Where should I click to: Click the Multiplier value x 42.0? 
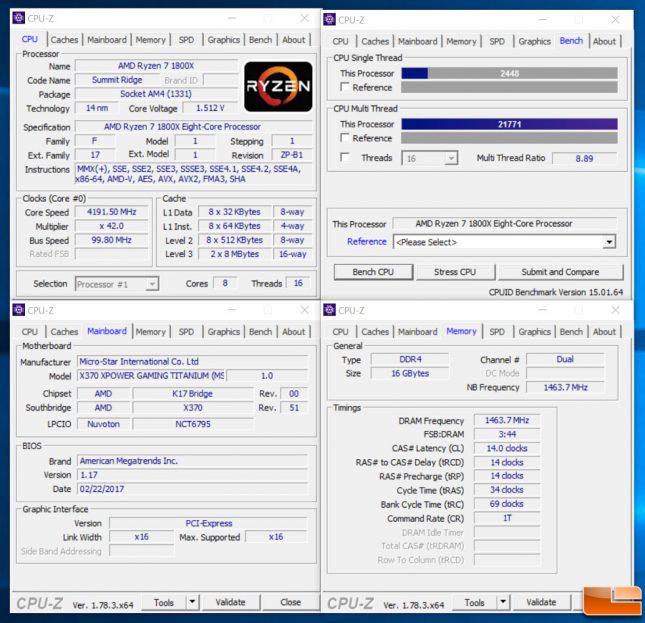(111, 226)
